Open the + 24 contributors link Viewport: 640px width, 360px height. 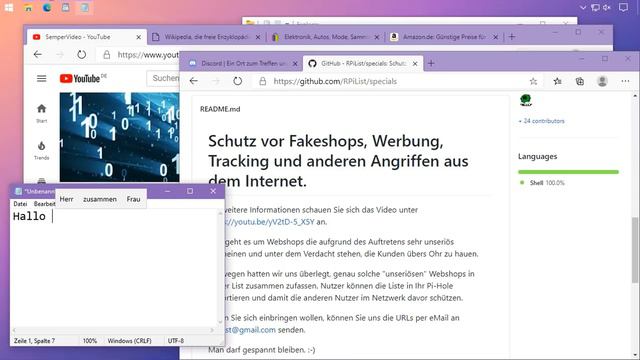click(541, 121)
